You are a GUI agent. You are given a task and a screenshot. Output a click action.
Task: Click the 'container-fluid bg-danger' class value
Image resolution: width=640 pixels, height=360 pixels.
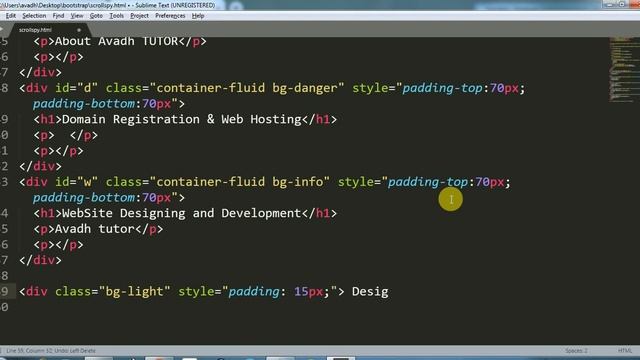247,88
